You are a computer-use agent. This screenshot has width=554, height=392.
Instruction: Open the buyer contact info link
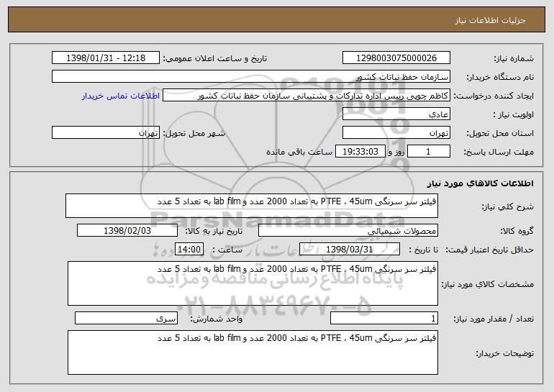(120, 96)
